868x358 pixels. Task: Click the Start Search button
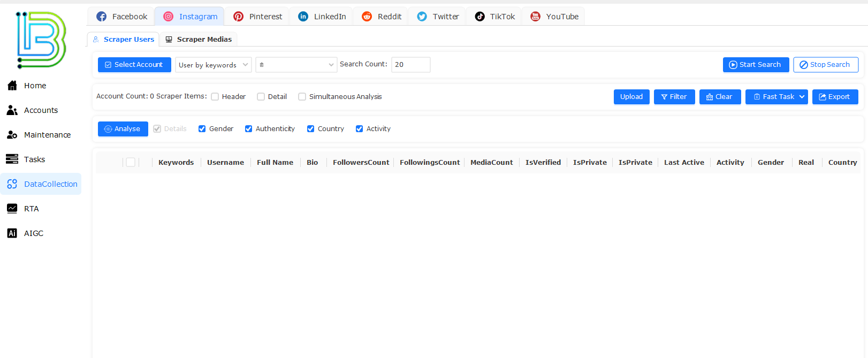point(756,65)
